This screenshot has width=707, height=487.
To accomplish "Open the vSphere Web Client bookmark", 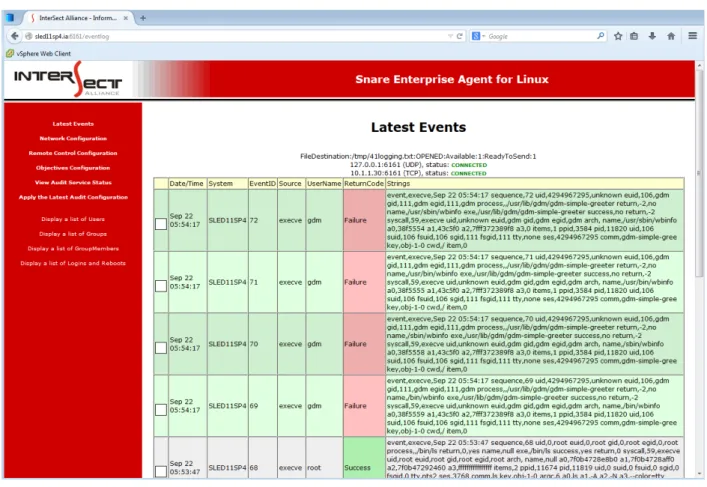I will [38, 53].
